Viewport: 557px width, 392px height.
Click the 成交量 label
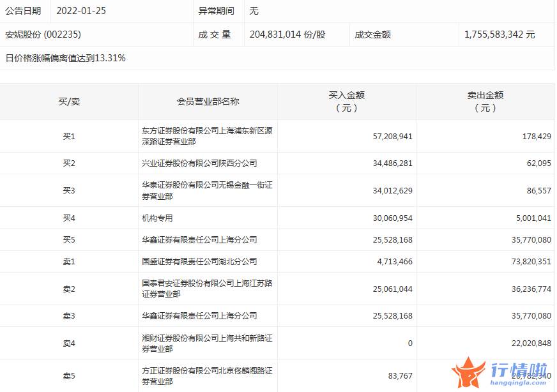[215, 34]
